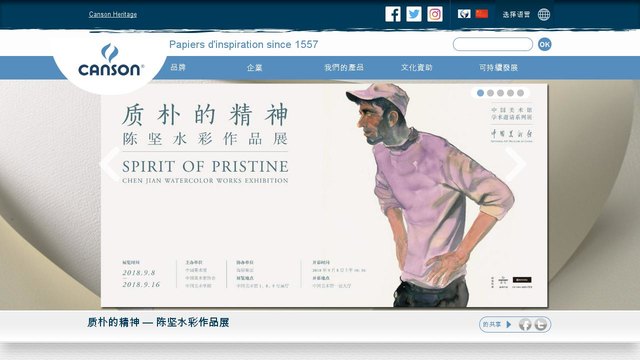The width and height of the screenshot is (640, 360).
Task: Open the Facebook page icon in header
Action: tap(393, 14)
